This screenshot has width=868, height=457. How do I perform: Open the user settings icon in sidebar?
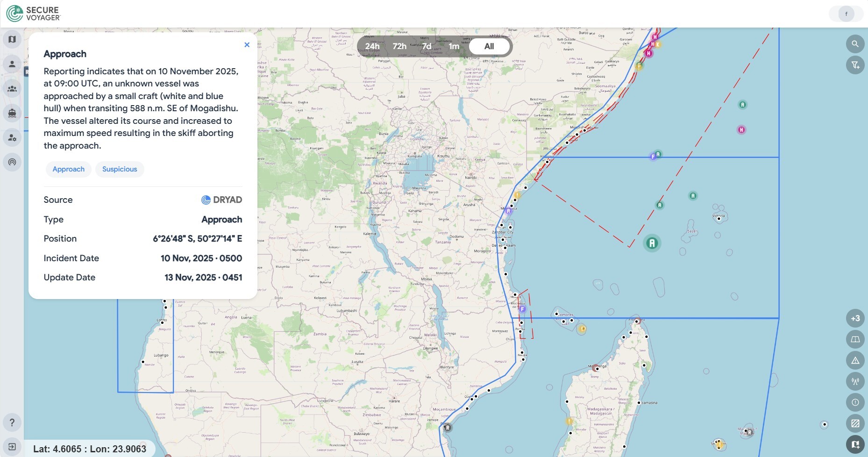pos(12,138)
